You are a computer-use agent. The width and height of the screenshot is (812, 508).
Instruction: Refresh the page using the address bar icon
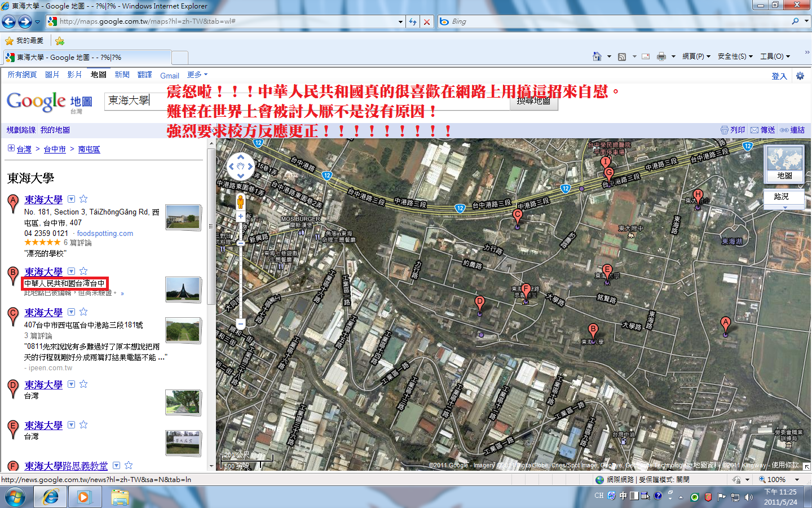pyautogui.click(x=413, y=21)
